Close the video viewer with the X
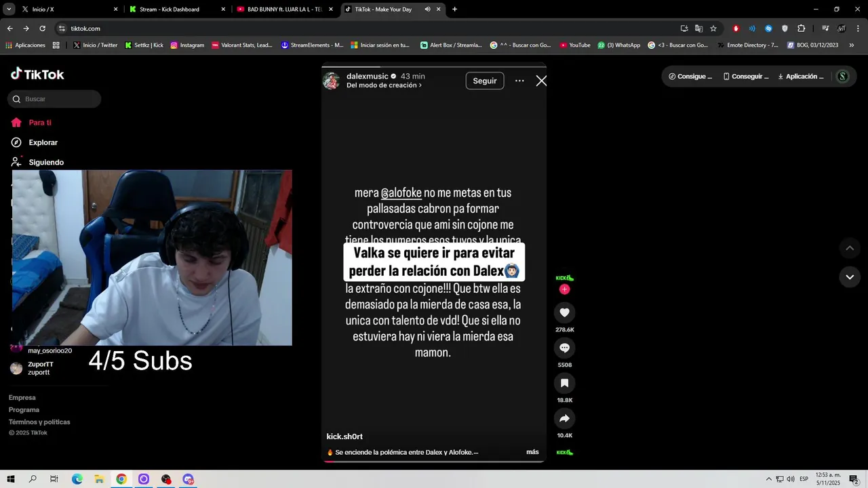 click(x=541, y=81)
